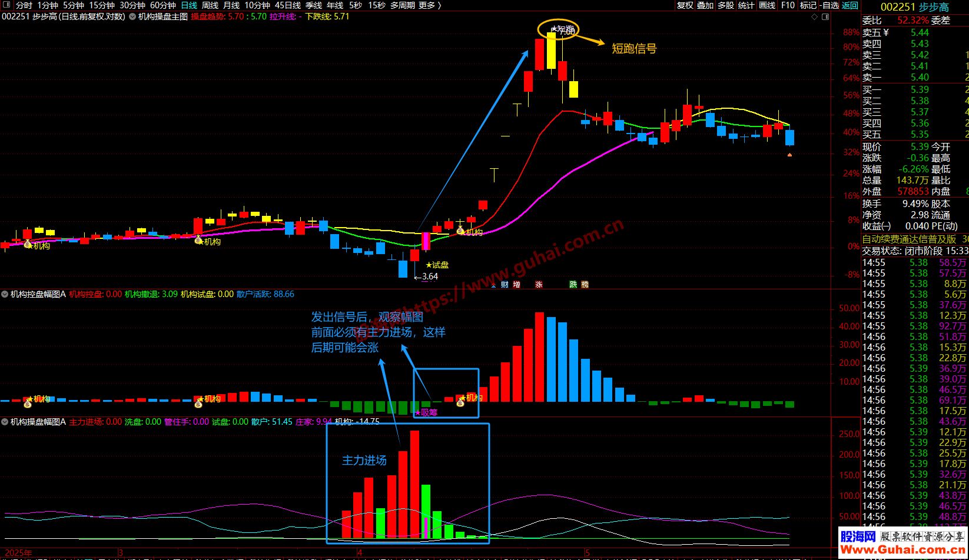Switch to 周线 weekly period

[x=210, y=5]
